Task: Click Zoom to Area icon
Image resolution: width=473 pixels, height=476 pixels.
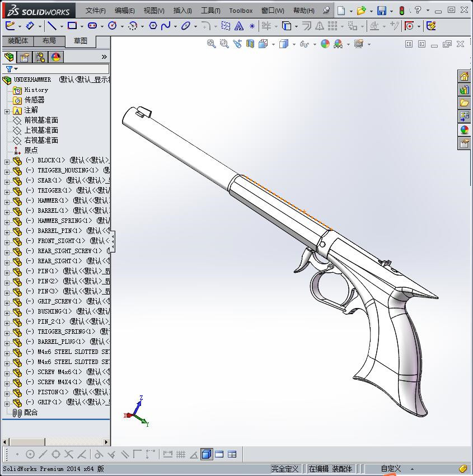Action: point(224,44)
